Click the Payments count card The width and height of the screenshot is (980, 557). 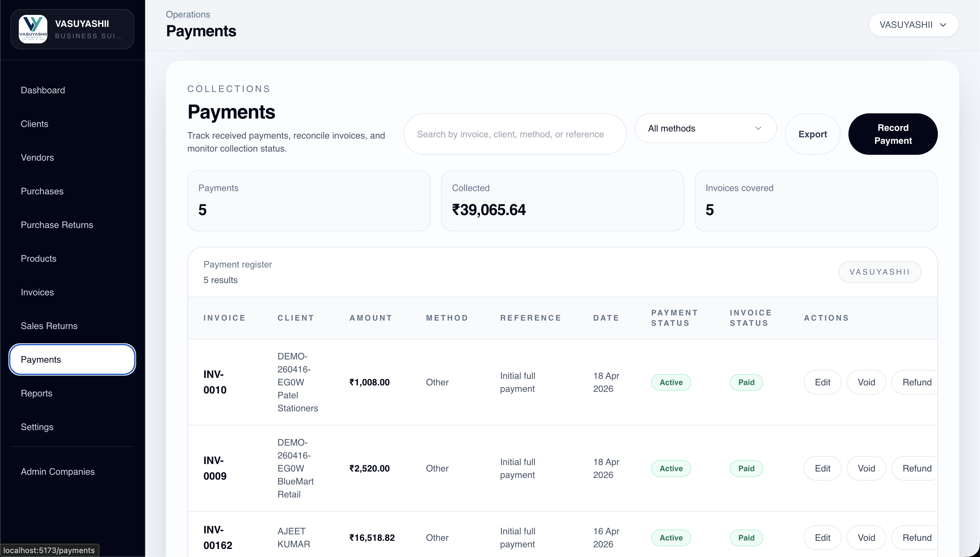tap(309, 201)
